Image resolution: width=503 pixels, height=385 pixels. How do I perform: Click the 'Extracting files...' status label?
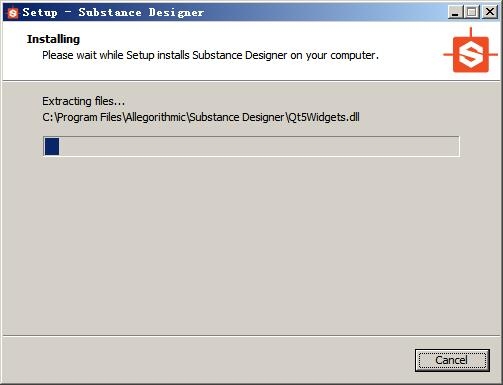coord(83,101)
